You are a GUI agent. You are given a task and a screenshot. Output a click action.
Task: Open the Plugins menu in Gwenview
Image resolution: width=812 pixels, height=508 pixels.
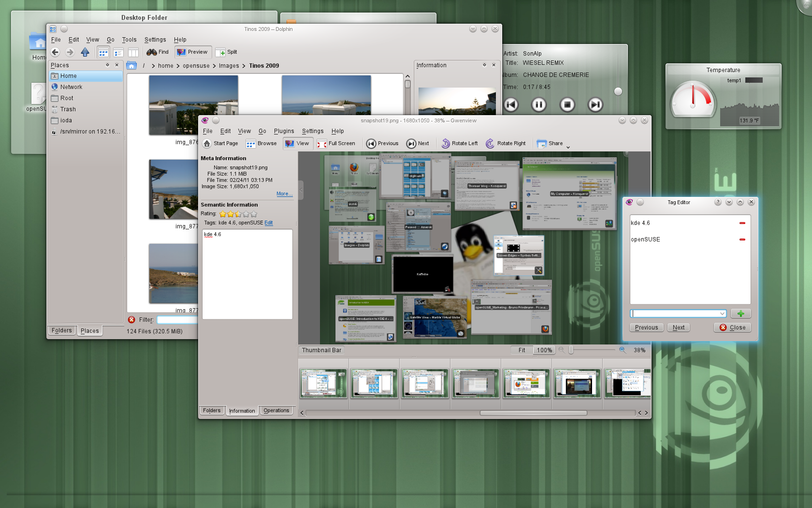284,131
